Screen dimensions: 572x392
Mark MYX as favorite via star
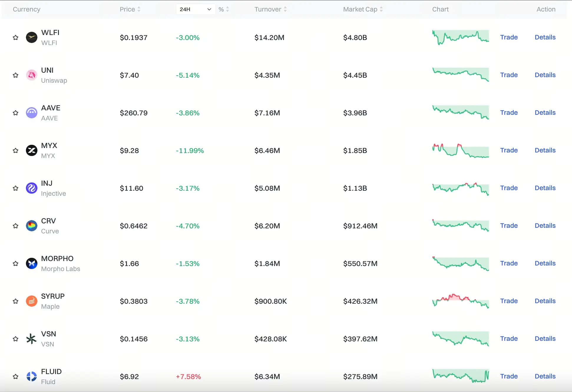click(16, 150)
